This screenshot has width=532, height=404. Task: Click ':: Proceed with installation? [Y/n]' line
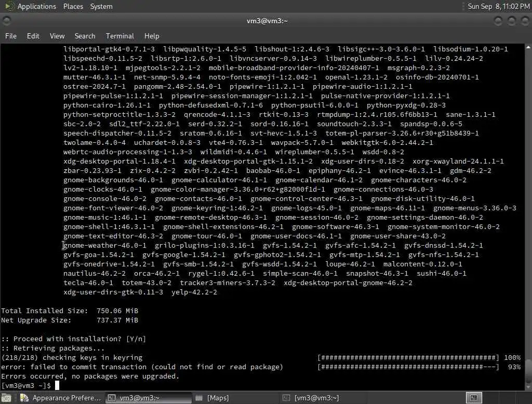coord(74,339)
